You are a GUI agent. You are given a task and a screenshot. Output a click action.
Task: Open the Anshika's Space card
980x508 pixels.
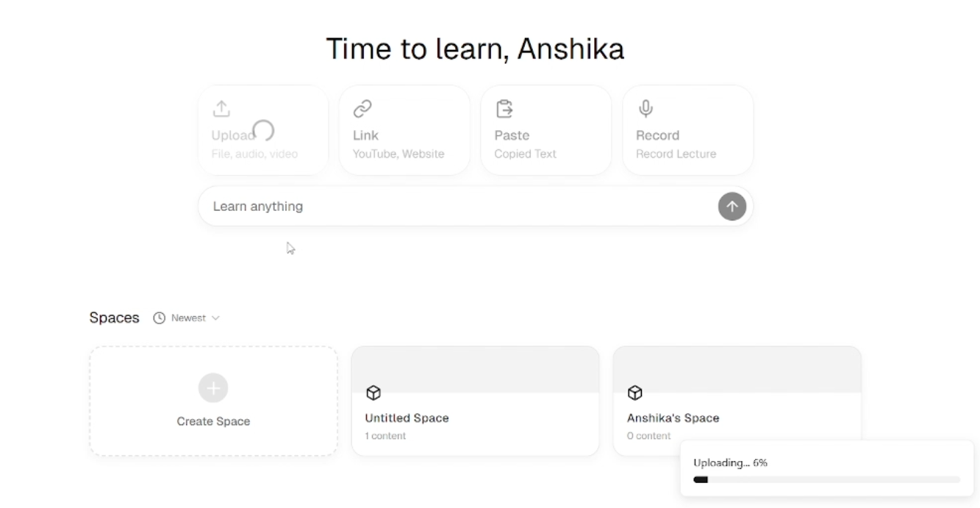737,401
